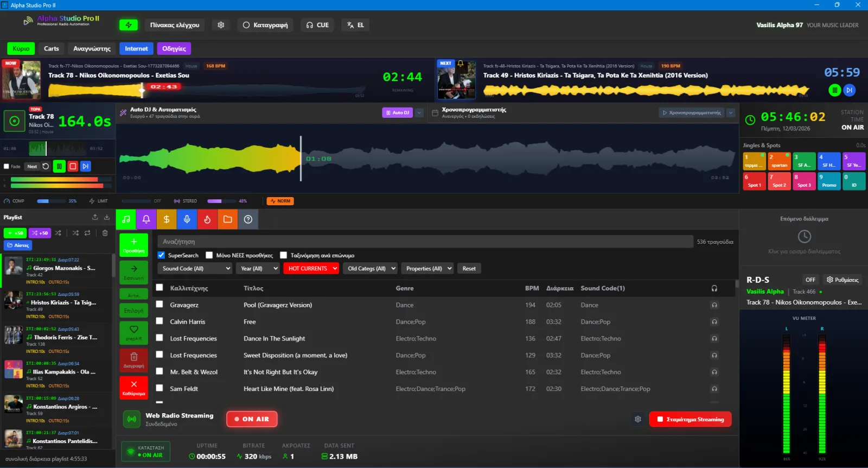Export playlist with upload arrow icon

(95, 217)
